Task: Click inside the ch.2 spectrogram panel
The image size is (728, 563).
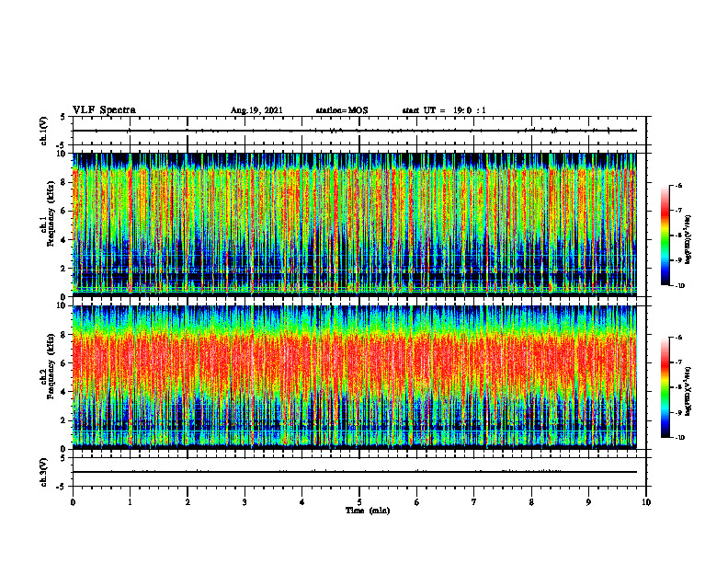Action: click(354, 377)
